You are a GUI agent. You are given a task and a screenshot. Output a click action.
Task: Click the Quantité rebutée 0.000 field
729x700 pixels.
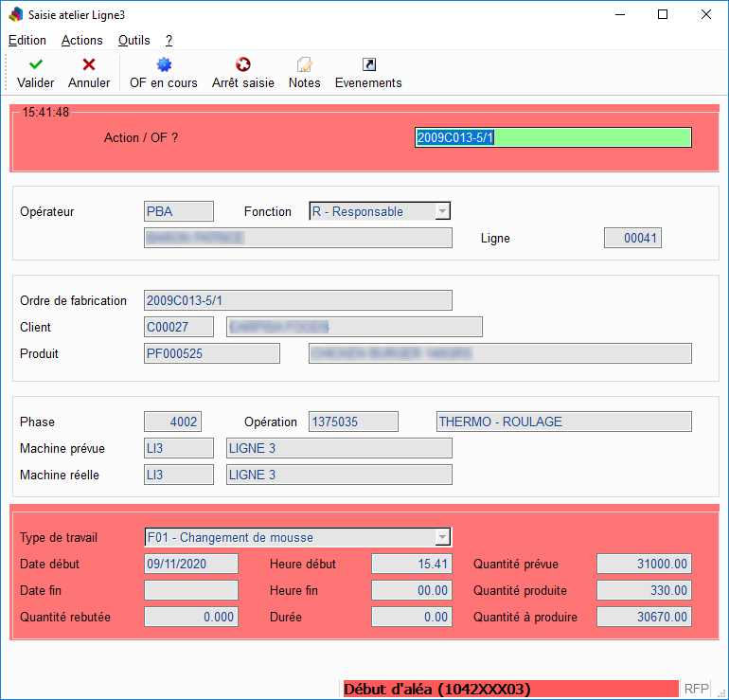click(191, 617)
